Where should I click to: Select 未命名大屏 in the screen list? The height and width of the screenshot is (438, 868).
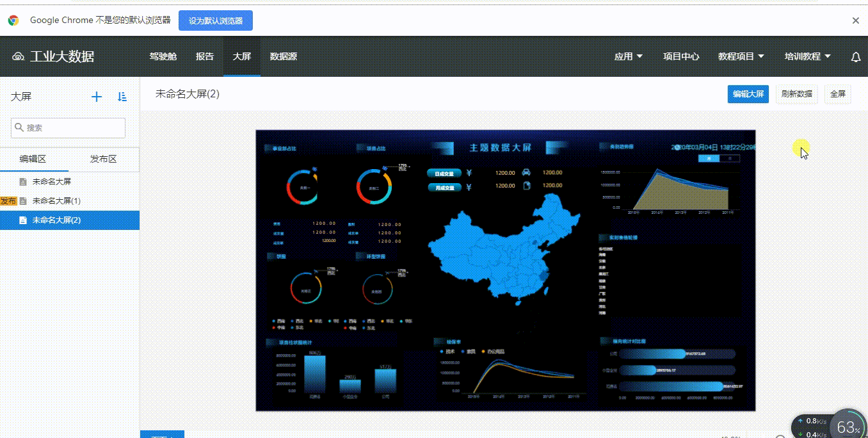pos(52,182)
